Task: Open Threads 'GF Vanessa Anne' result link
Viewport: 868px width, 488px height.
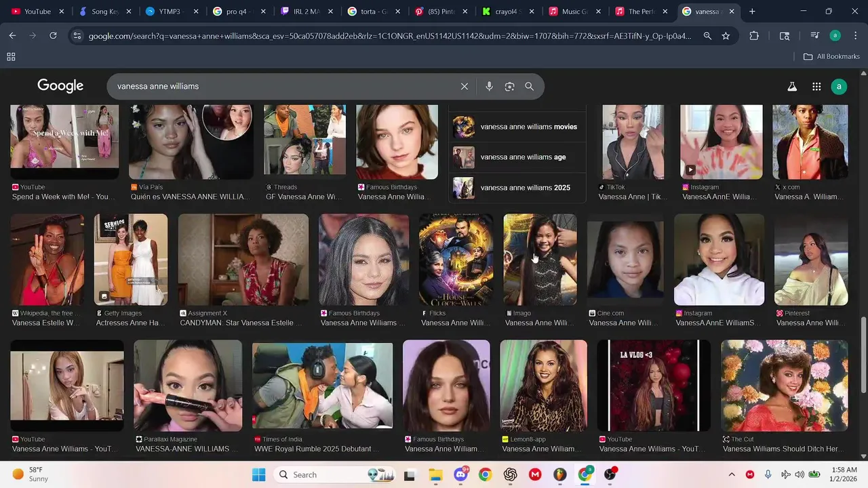Action: (x=304, y=197)
